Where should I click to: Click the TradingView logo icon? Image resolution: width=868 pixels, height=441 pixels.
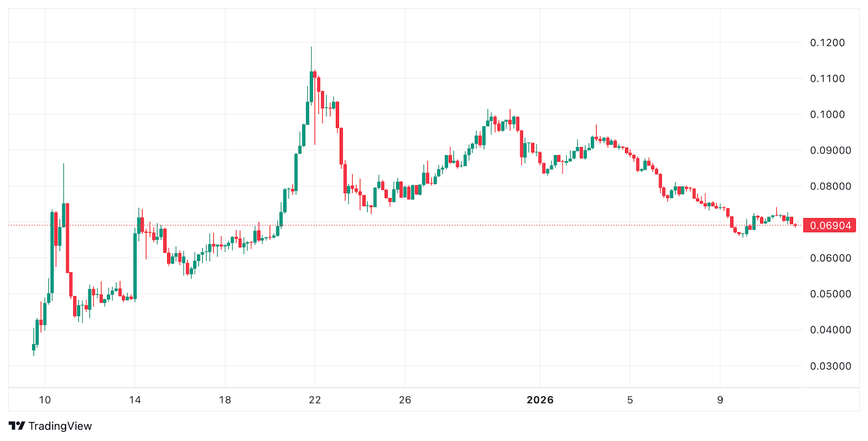[17, 426]
